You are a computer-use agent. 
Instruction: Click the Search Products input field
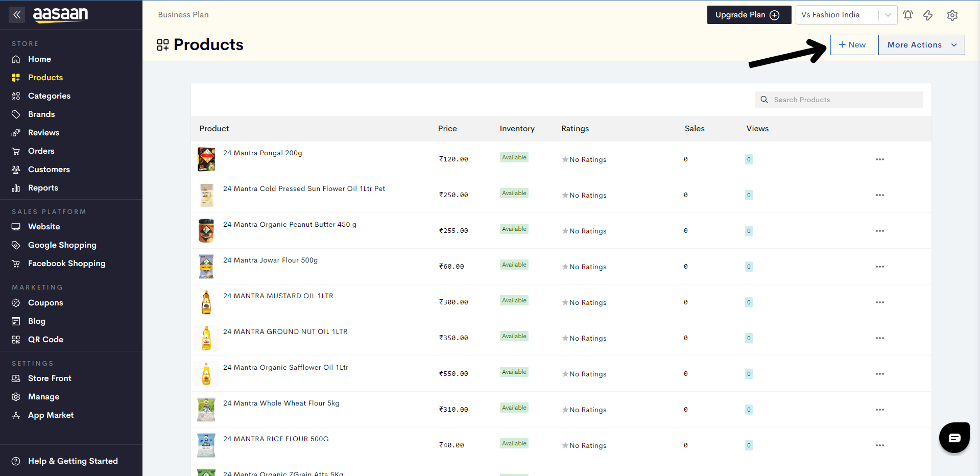tap(839, 100)
